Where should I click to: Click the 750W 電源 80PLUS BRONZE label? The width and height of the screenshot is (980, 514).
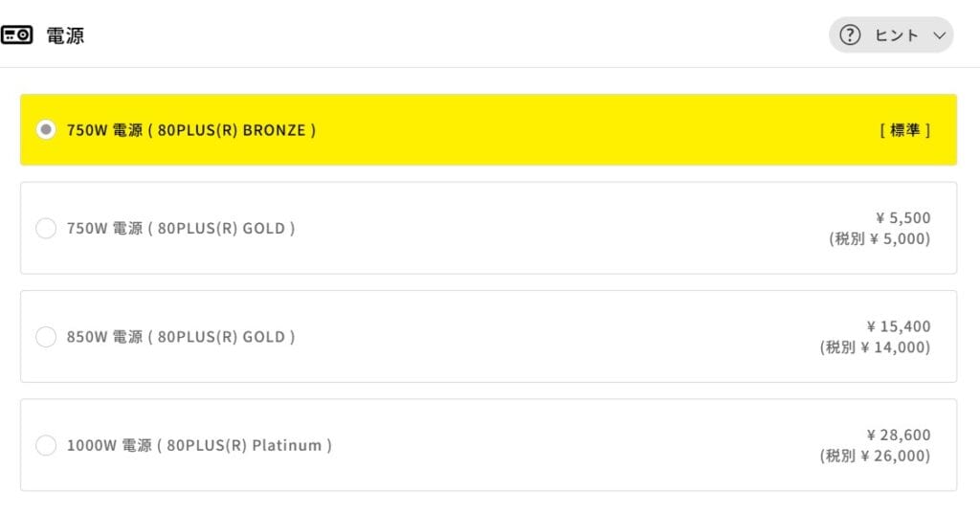click(x=191, y=130)
